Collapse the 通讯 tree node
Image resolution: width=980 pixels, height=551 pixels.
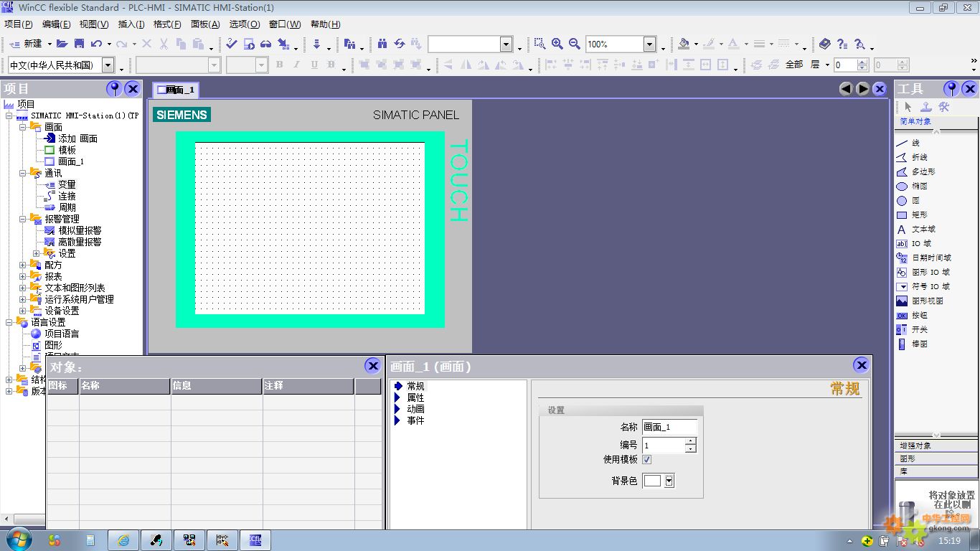pos(23,173)
